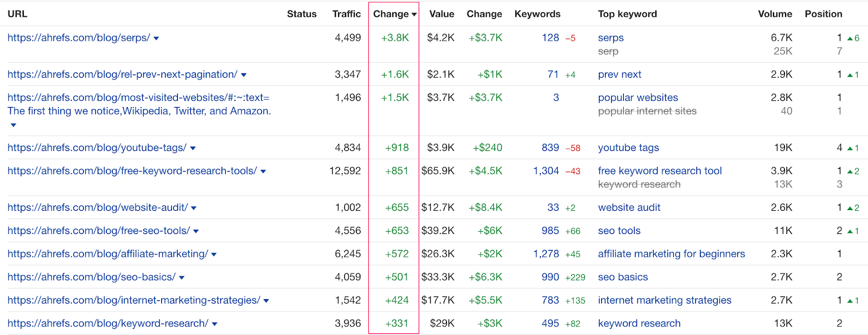Screen dimensions: 868x335
Task: Open the 'internet marketing strategies' keyword
Action: point(665,300)
